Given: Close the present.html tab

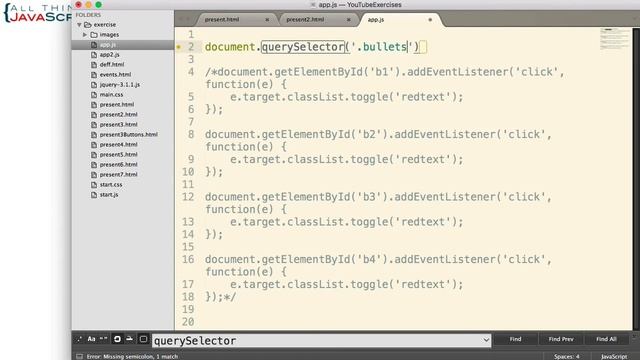Looking at the screenshot, I should tap(267, 20).
